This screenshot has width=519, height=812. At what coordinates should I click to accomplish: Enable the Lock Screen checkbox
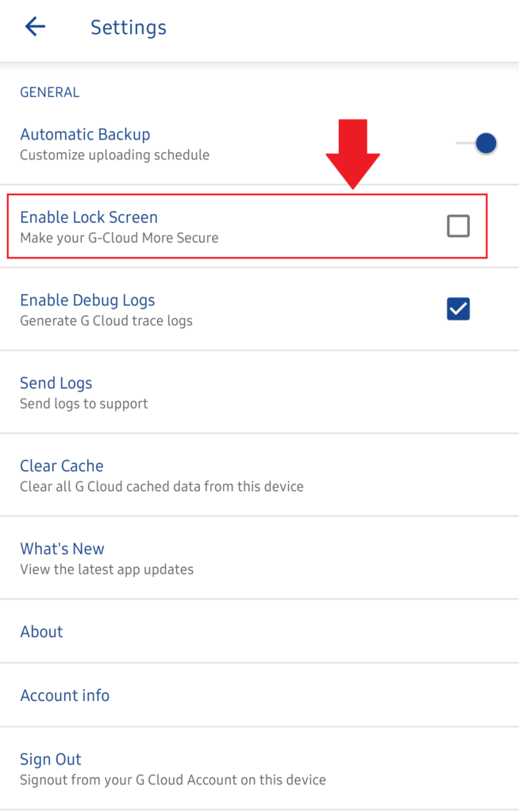(x=458, y=226)
